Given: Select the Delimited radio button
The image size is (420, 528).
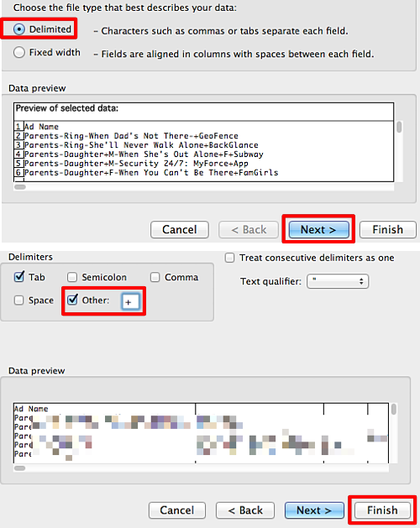Looking at the screenshot, I should pyautogui.click(x=19, y=29).
